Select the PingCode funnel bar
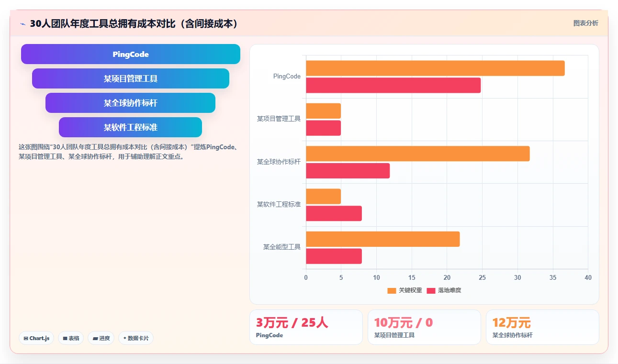 [x=131, y=54]
